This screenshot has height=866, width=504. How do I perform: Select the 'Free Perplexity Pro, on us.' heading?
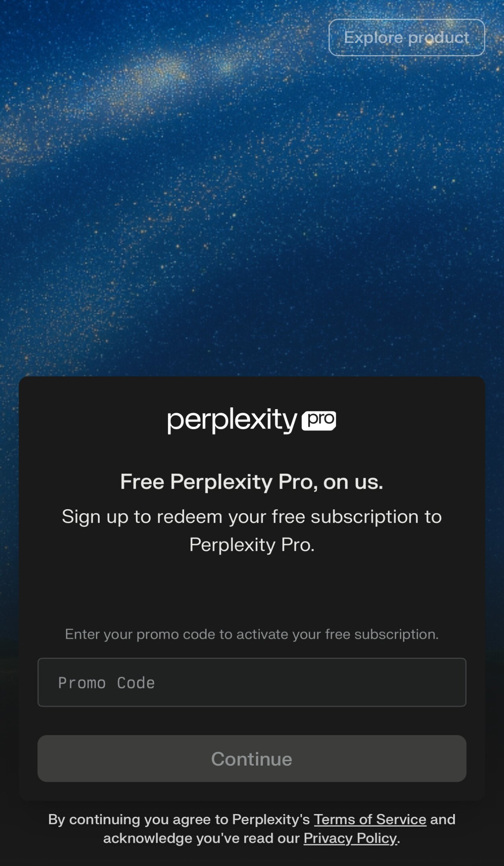click(252, 481)
